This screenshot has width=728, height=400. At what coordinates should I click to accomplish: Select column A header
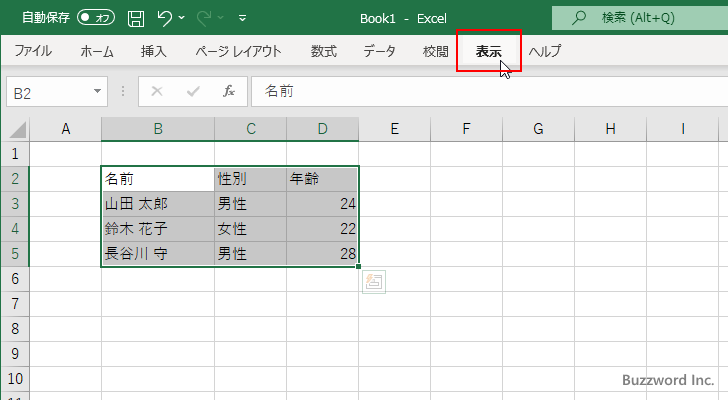[x=65, y=129]
